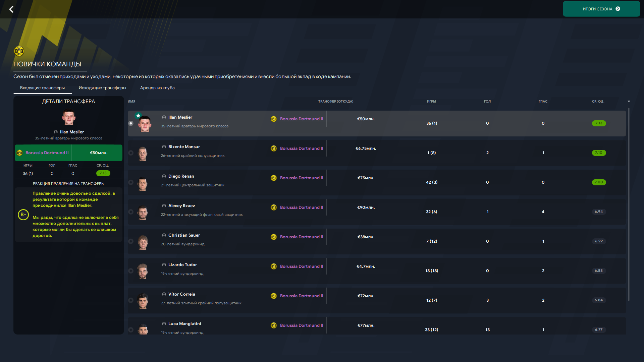Click 7.13 rating badge in Meslier row
The height and width of the screenshot is (362, 644).
click(x=599, y=123)
